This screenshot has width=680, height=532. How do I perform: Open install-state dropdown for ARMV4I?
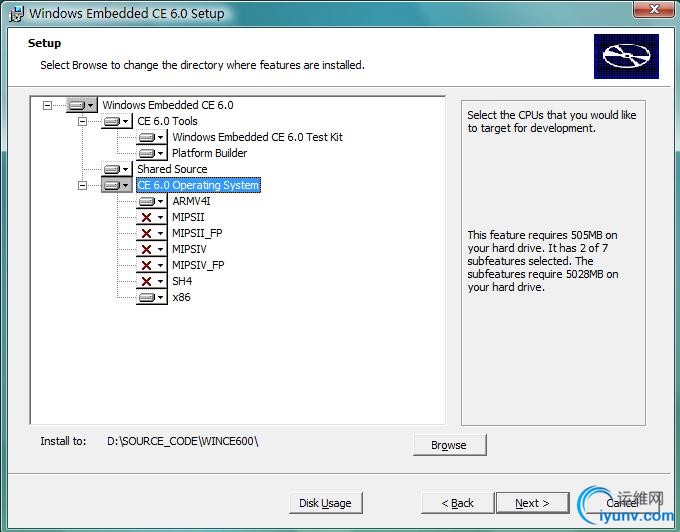(152, 201)
